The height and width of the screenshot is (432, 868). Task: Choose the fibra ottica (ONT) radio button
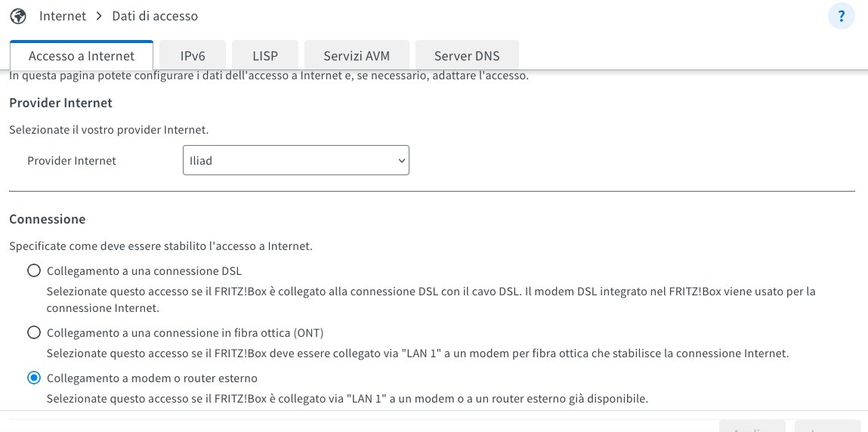click(33, 332)
